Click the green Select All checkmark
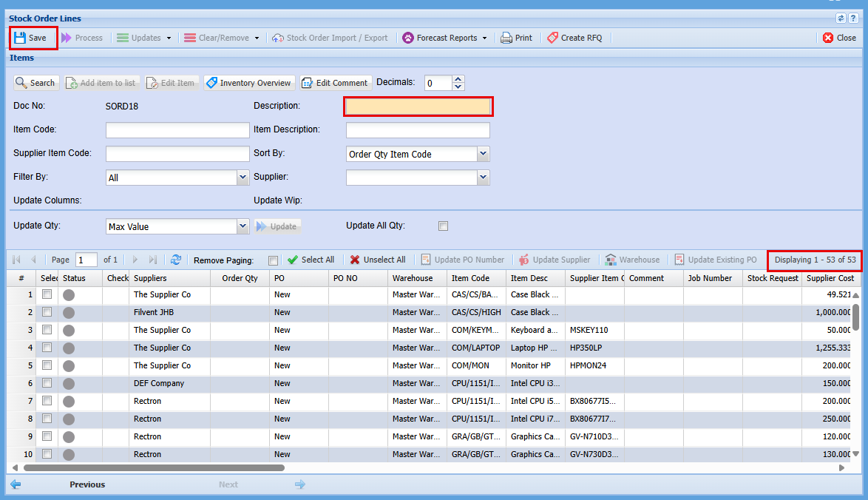 pyautogui.click(x=293, y=260)
